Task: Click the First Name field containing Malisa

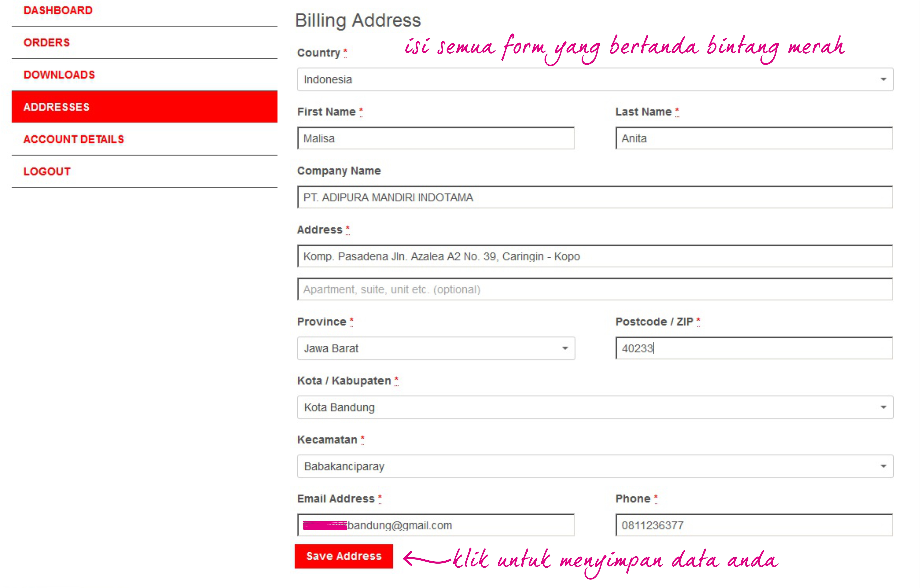Action: tap(435, 139)
